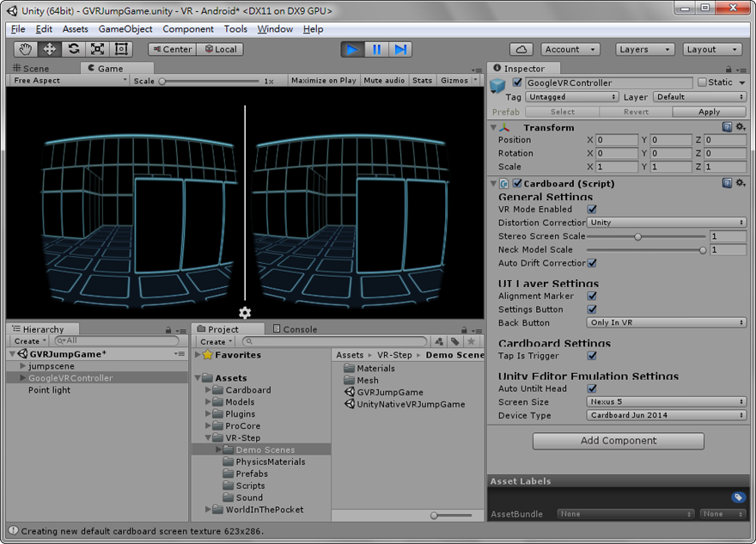756x544 pixels.
Task: Open Transform component gear menu
Action: click(x=741, y=127)
